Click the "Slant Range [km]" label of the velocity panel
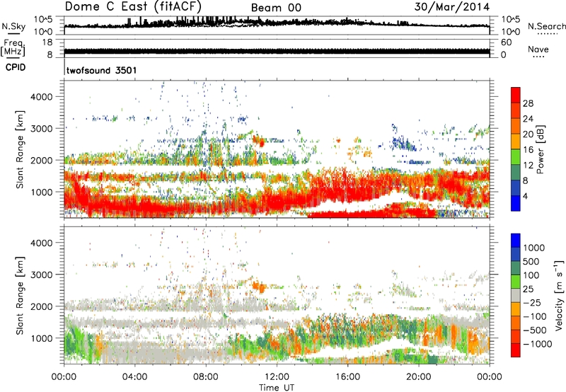 point(20,296)
